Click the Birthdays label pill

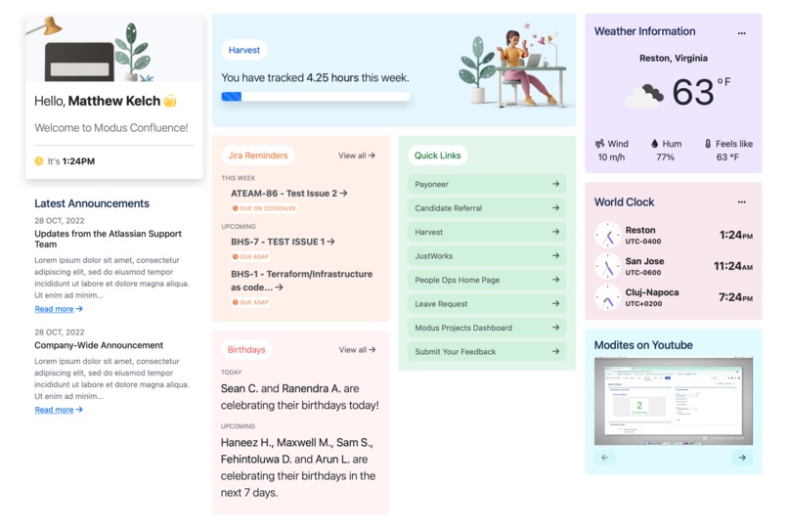(x=246, y=349)
